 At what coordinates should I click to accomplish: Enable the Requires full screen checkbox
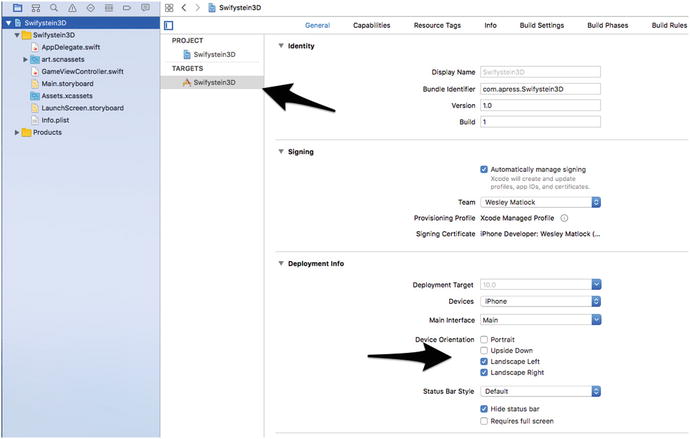(x=484, y=421)
